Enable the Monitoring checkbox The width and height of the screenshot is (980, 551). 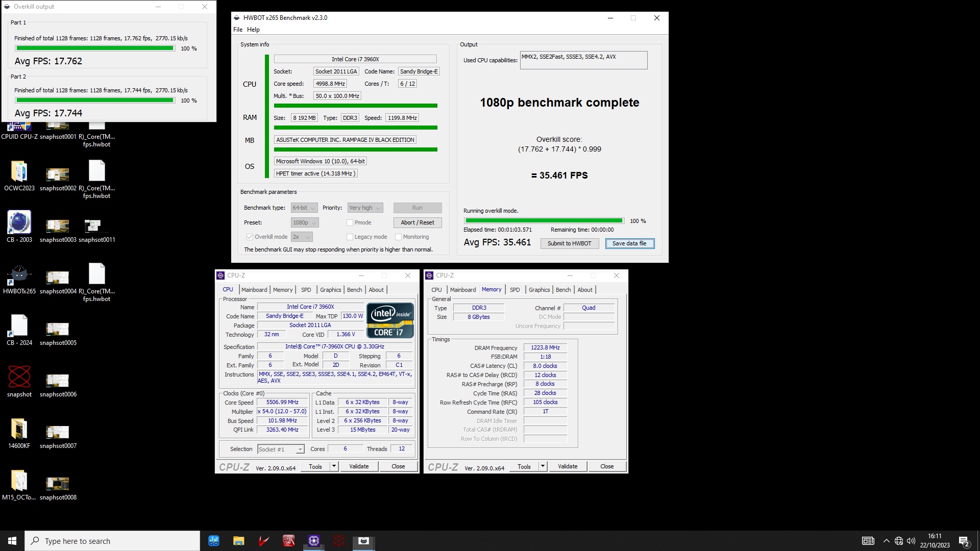(x=398, y=237)
